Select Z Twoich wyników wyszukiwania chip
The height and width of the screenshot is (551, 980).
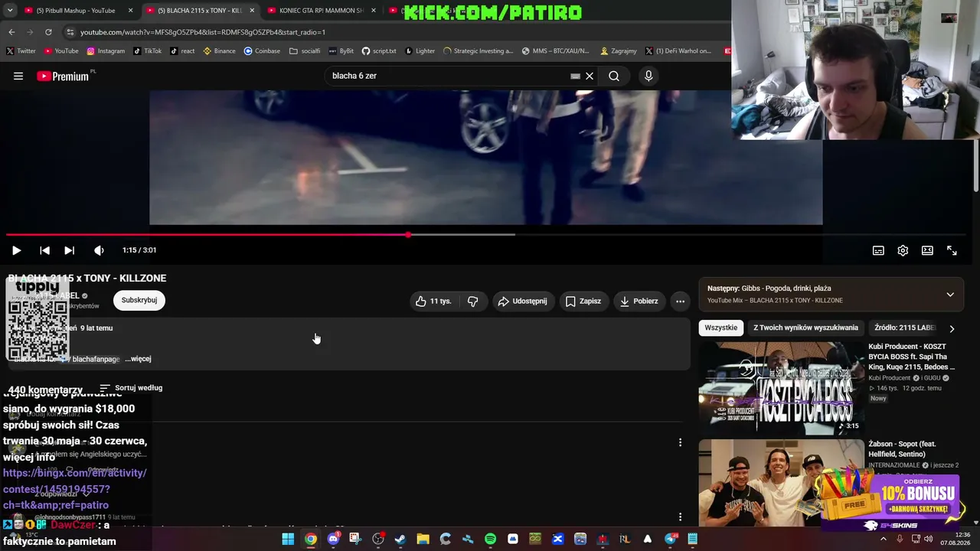pos(805,328)
